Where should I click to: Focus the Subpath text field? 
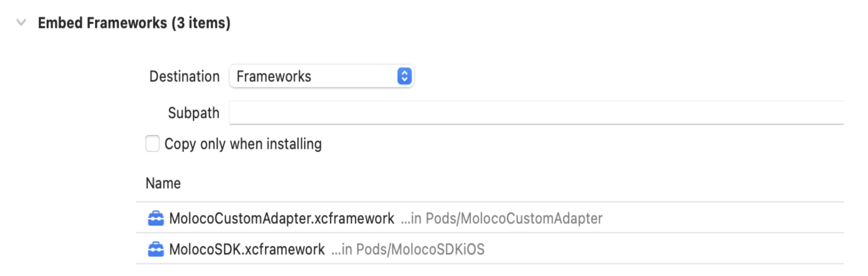tap(536, 113)
